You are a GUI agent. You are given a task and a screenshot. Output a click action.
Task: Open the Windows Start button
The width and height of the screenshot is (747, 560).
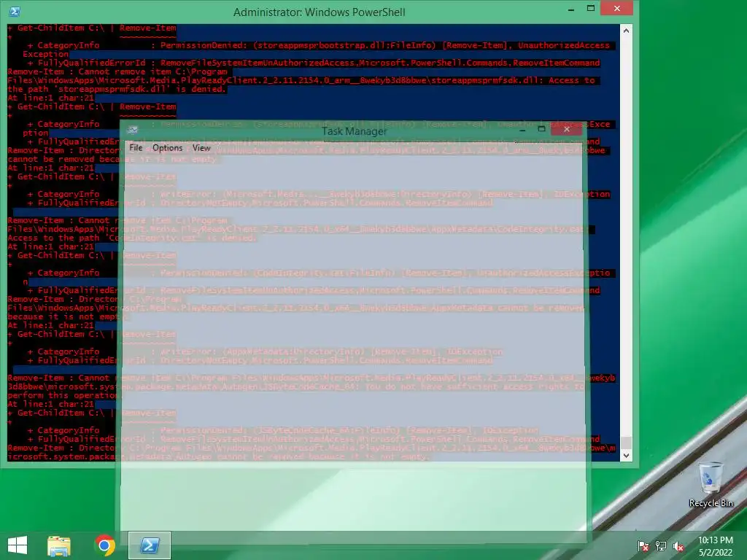tap(18, 545)
